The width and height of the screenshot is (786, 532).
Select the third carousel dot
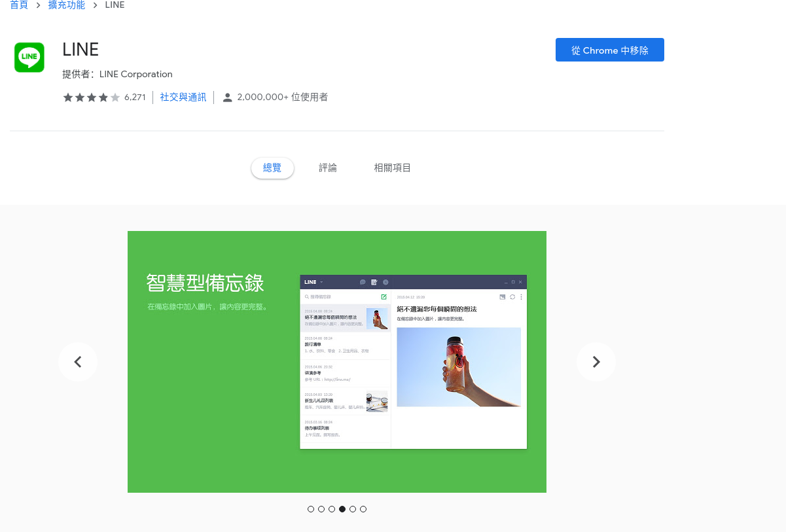click(332, 509)
